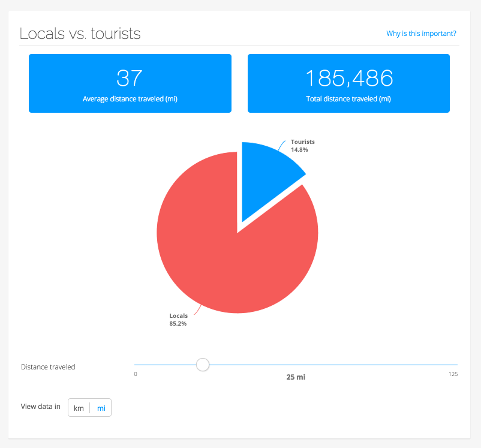481x448 pixels.
Task: Click the 14.8% tourists percentage text
Action: click(x=299, y=149)
